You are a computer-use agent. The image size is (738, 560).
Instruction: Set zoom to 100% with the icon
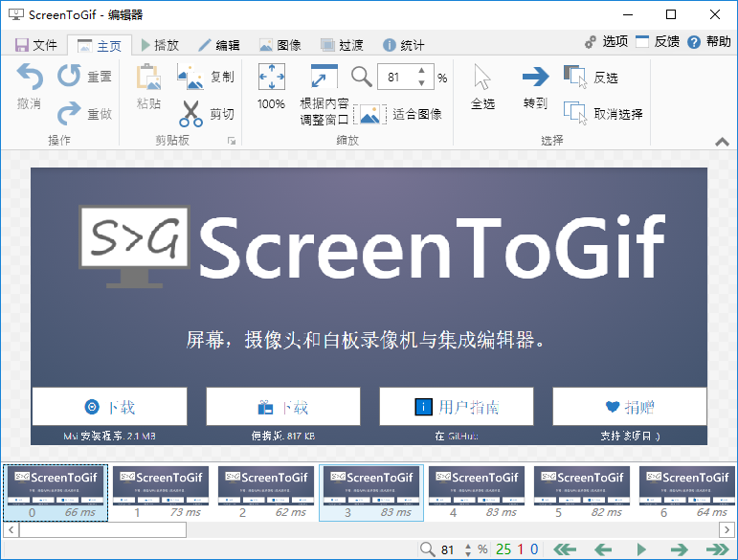271,78
